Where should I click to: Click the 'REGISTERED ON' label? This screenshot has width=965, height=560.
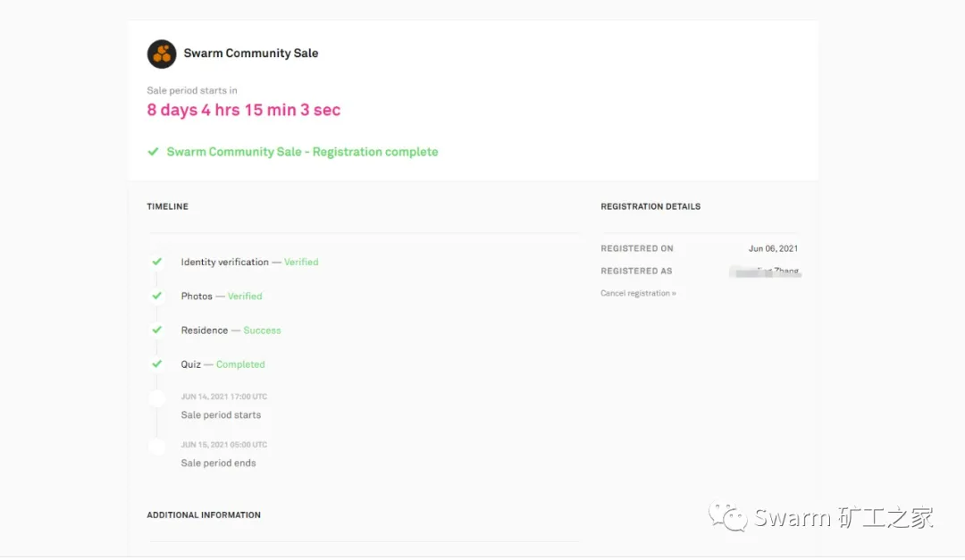(637, 248)
